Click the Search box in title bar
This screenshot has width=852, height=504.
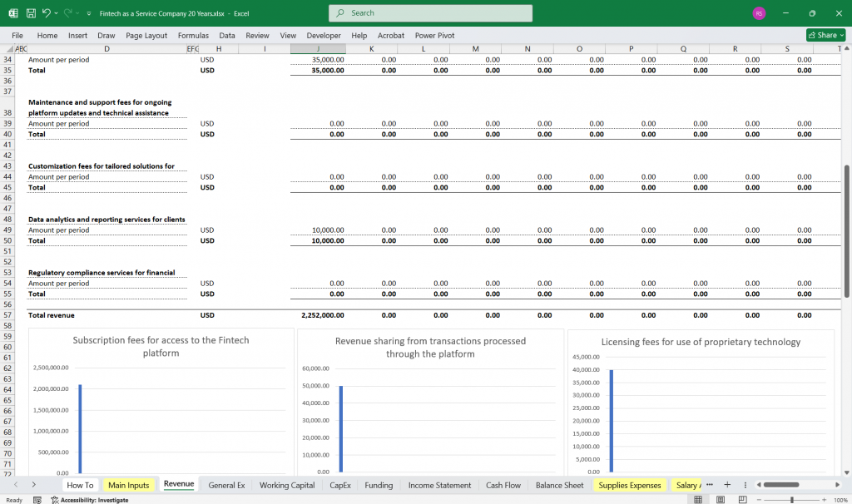point(430,13)
